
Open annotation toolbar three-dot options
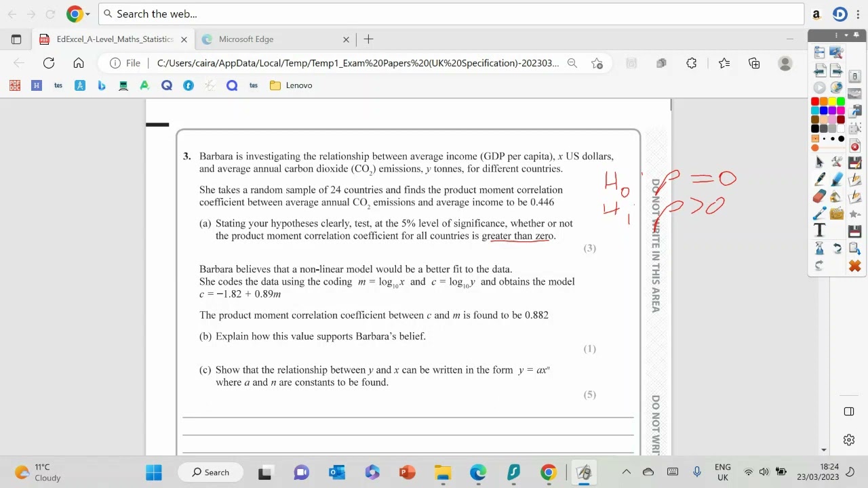(x=837, y=35)
